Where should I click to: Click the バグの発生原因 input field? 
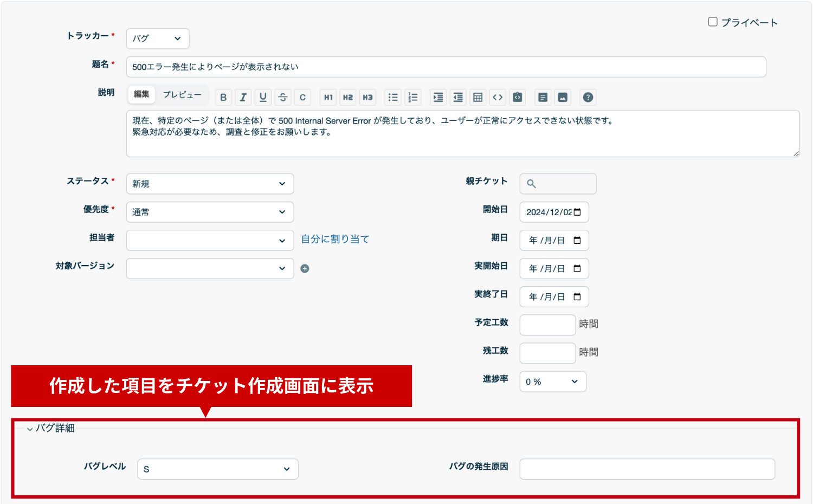click(x=647, y=469)
